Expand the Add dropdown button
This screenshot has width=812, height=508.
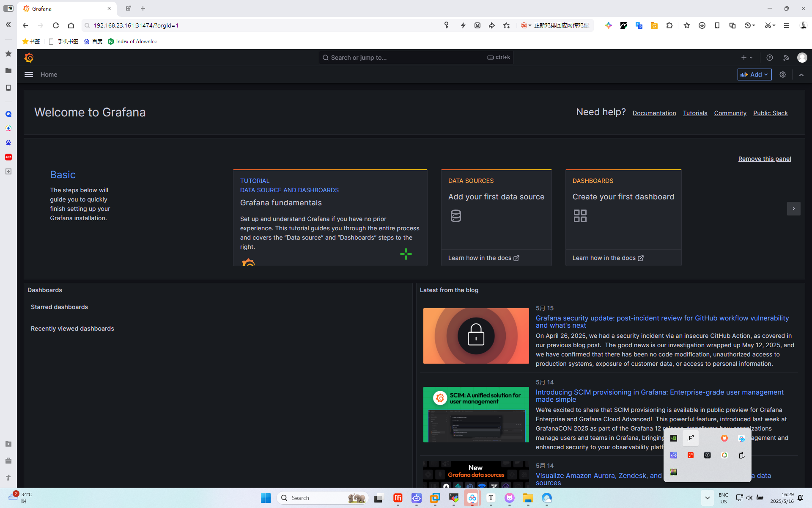[x=754, y=75]
